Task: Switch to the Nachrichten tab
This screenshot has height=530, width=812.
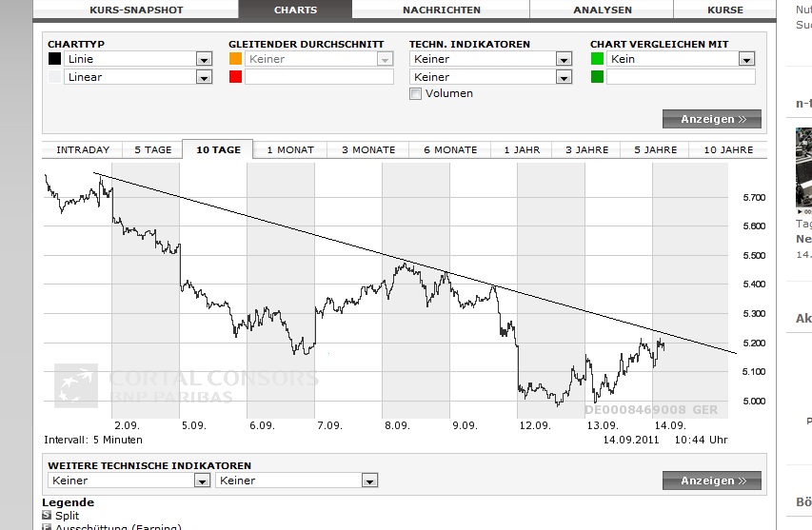Action: [442, 10]
